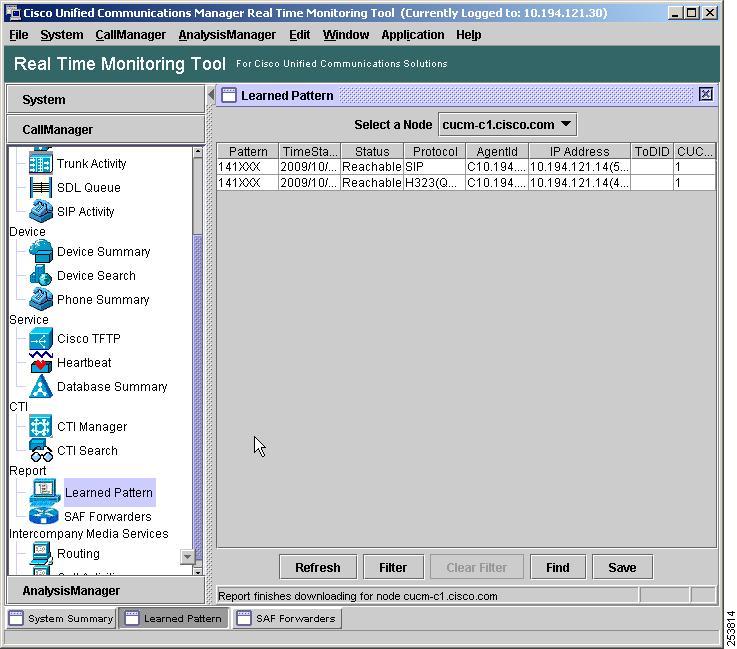737x649 pixels.
Task: Open the Device Search icon
Action: click(41, 275)
